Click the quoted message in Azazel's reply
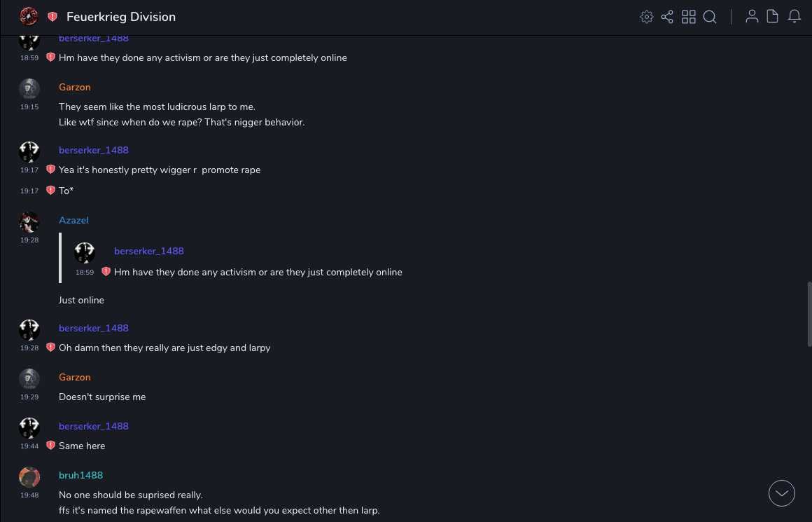Image resolution: width=812 pixels, height=522 pixels. tap(258, 272)
